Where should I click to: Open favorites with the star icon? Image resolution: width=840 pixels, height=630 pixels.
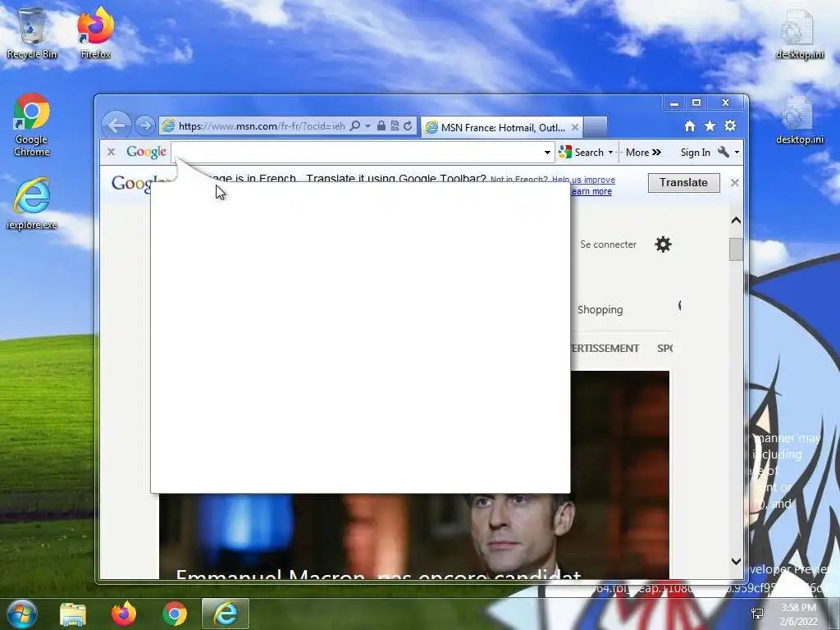pyautogui.click(x=710, y=126)
